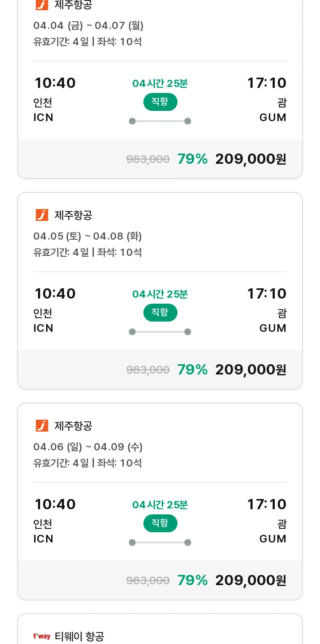Select 직항 badge on 04.06 flight
This screenshot has height=644, width=320.
160,523
